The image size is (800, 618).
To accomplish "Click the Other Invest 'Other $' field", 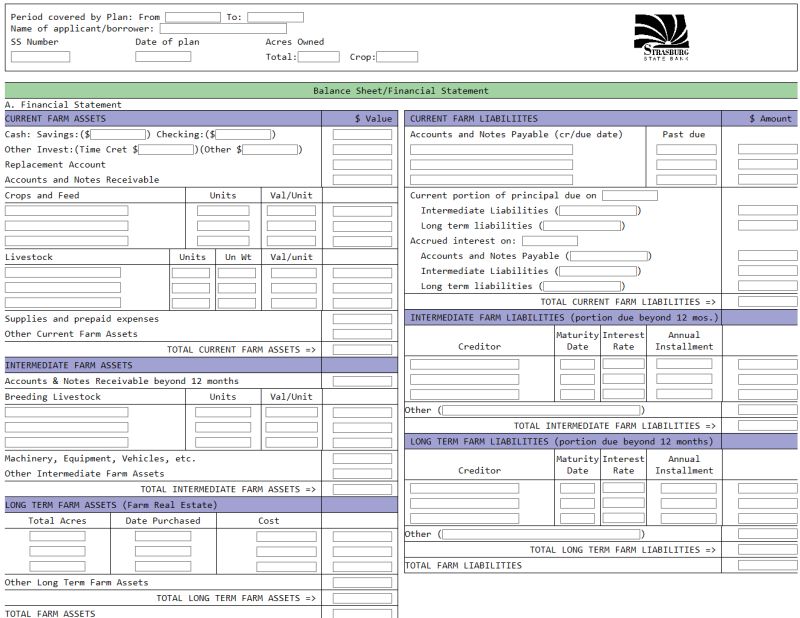I will (270, 150).
